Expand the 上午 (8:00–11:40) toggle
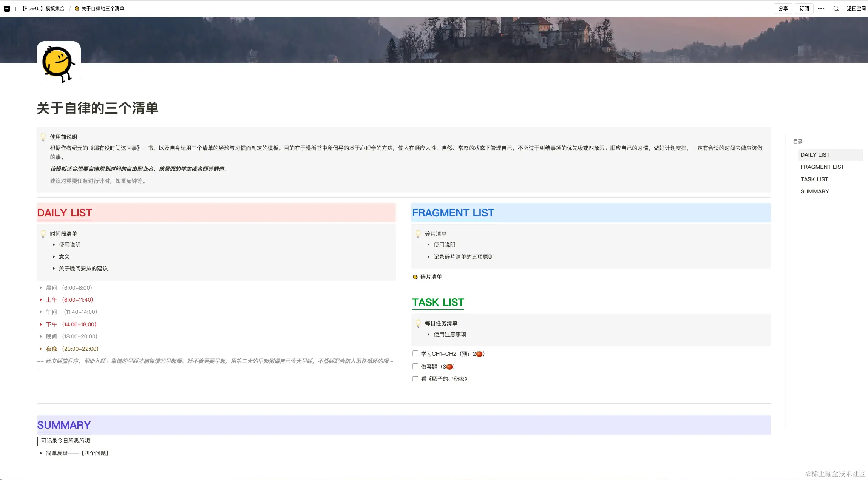 (41, 300)
